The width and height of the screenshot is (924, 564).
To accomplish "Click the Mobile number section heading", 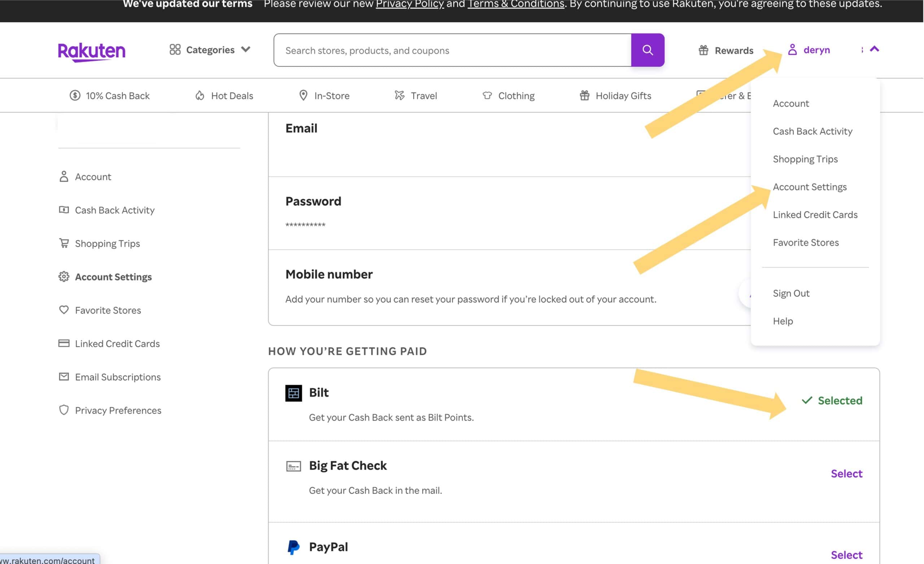I will tap(329, 274).
